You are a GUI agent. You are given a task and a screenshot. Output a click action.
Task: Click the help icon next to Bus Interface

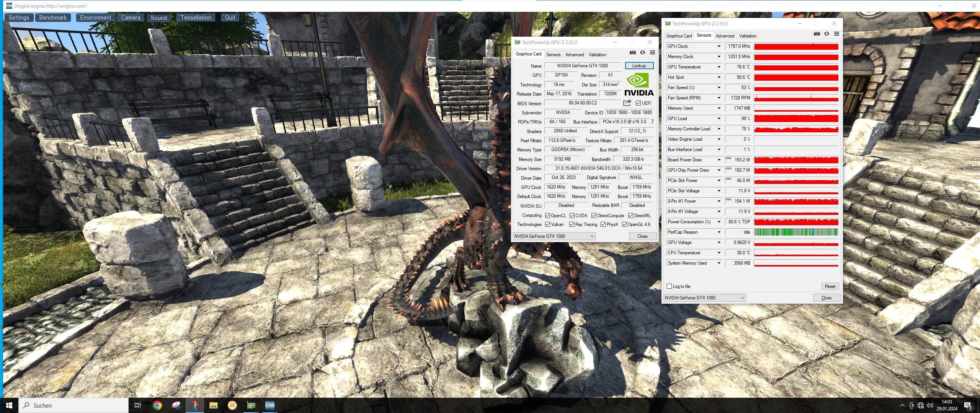click(652, 122)
